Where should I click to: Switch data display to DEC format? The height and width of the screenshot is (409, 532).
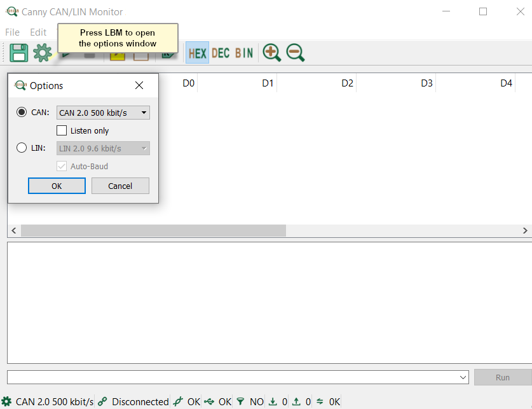click(x=221, y=53)
